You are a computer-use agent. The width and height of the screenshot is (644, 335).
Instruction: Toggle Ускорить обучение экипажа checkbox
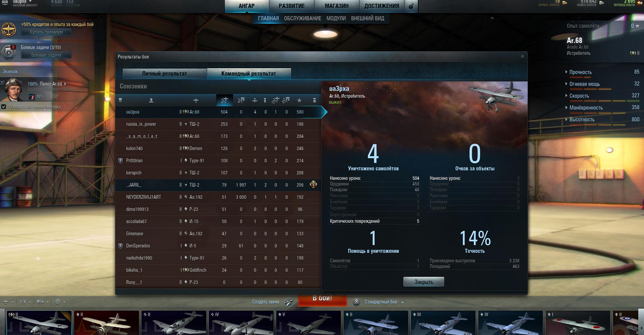(4, 107)
